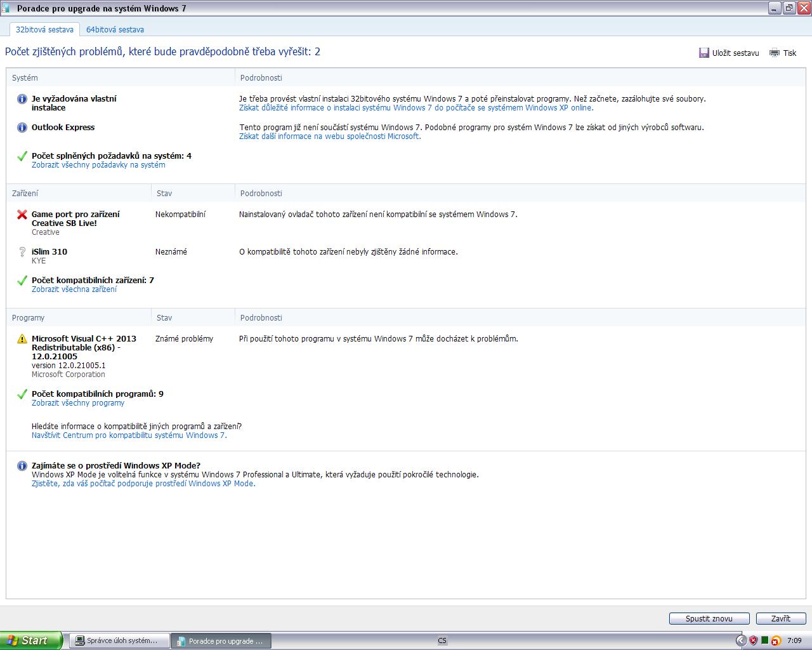Click the Zavřít button
812x650 pixels.
[781, 618]
